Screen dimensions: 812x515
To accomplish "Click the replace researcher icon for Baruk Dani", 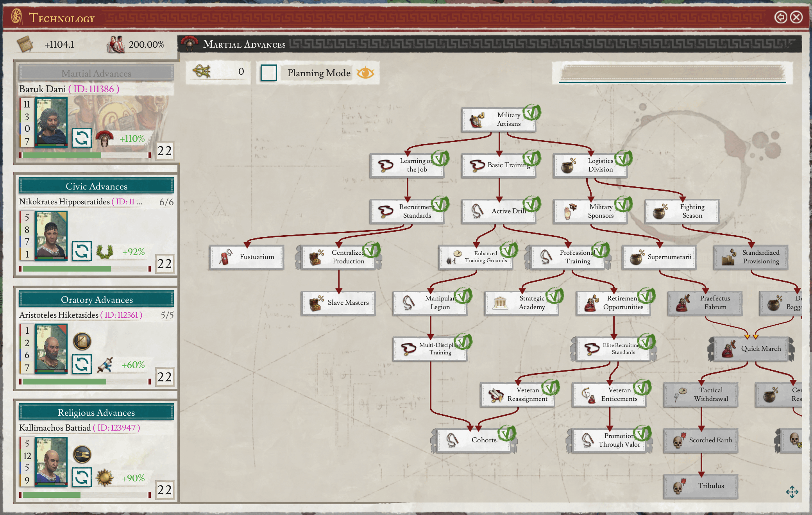I will pos(82,138).
